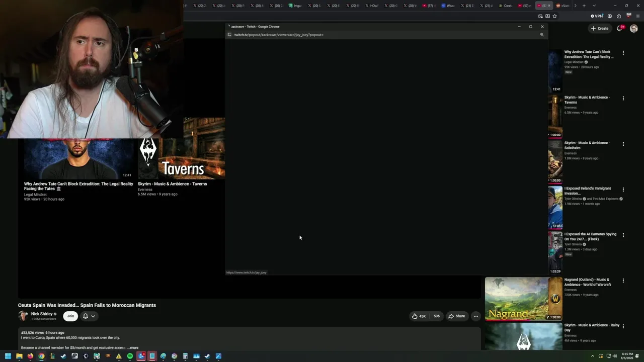
Task: Open the Nick Shirley channel link
Action: (42, 314)
